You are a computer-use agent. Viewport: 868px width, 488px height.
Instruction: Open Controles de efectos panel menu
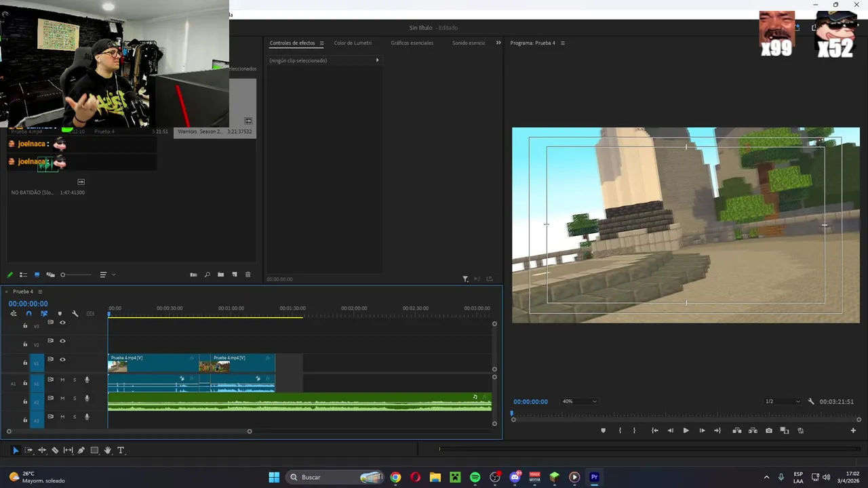321,43
